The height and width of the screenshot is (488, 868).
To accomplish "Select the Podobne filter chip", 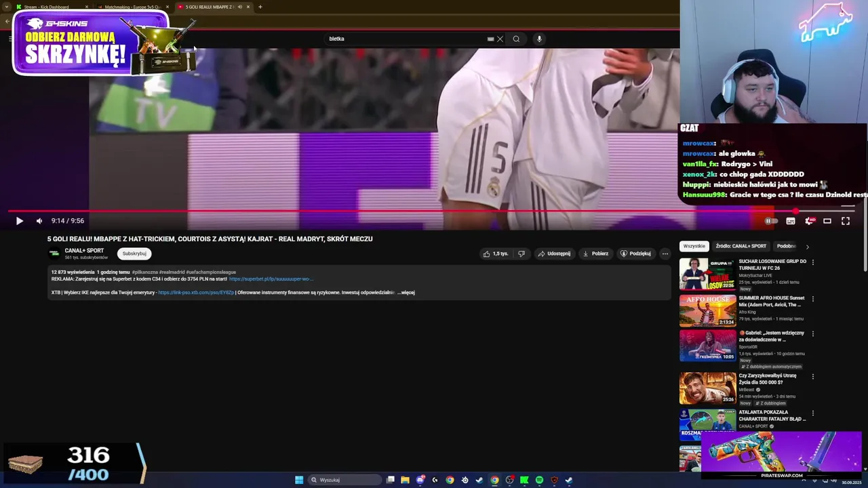I will (x=787, y=246).
